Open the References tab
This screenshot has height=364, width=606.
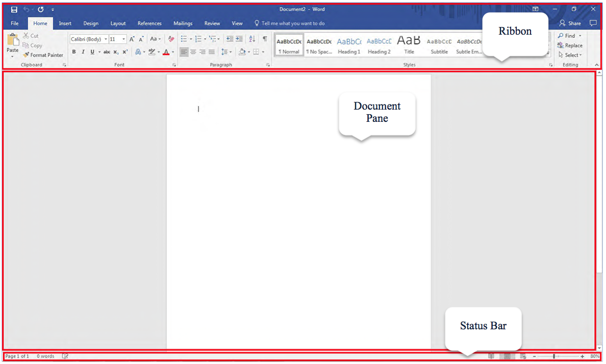[x=149, y=23]
